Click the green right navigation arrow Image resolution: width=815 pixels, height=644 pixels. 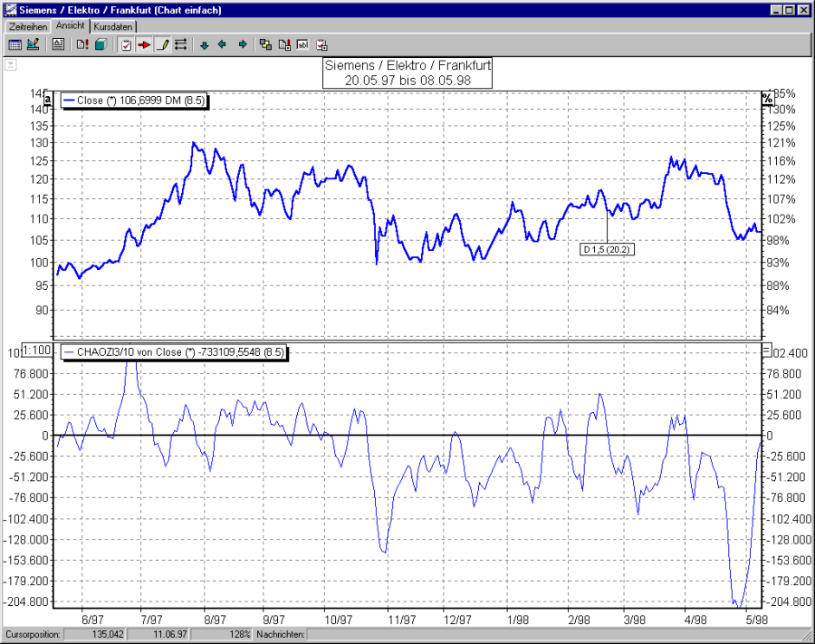[x=242, y=43]
